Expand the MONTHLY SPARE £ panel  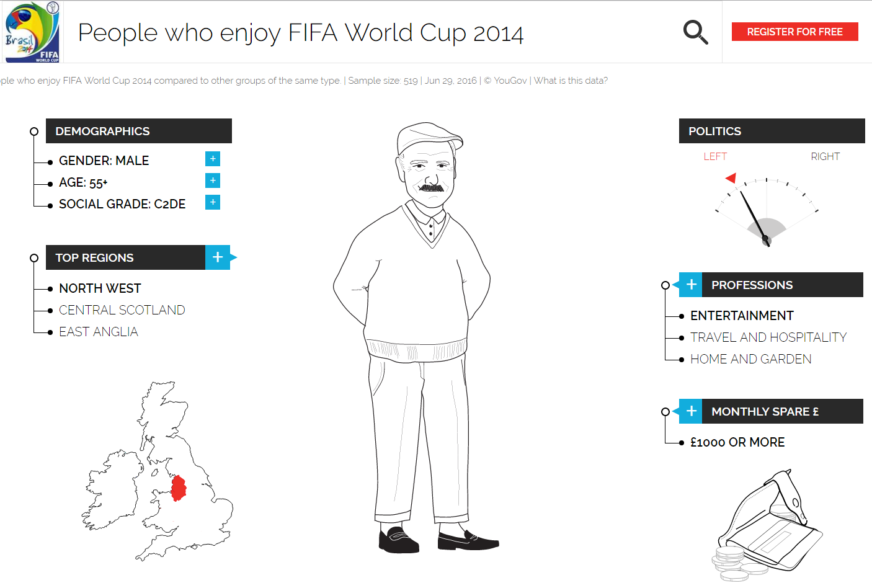690,411
